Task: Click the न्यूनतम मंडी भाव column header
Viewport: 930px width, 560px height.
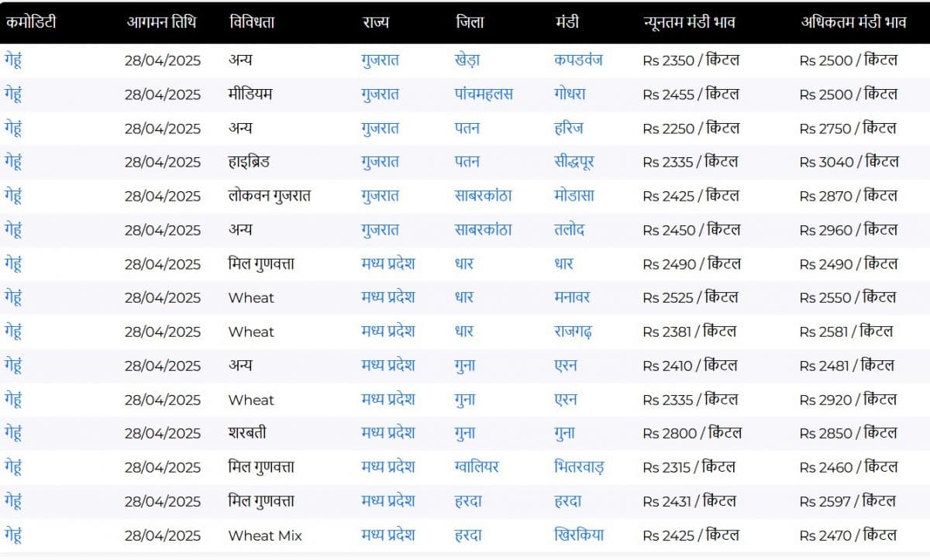Action: [689, 22]
